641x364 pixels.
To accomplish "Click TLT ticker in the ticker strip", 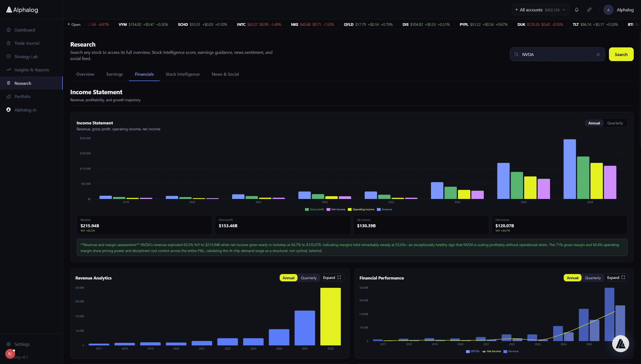I will coord(595,24).
